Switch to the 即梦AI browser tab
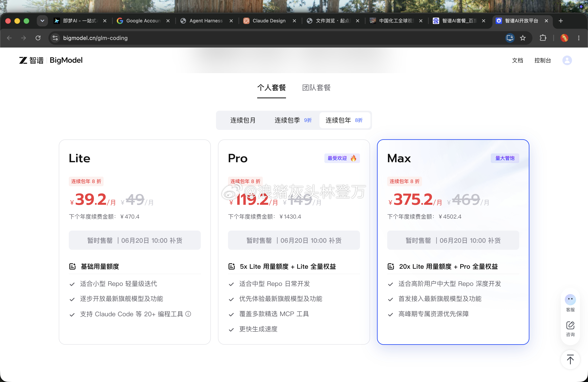This screenshot has width=588, height=382. pyautogui.click(x=80, y=21)
